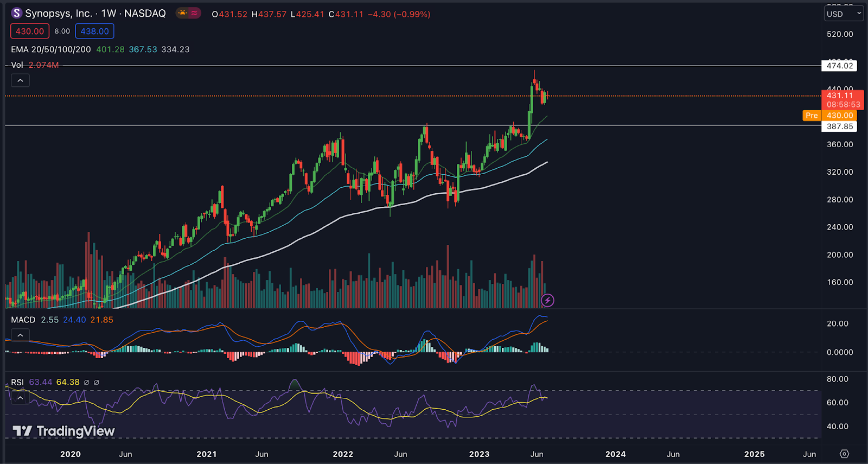
Task: Click the orange Pre 430.00 price label
Action: 829,115
